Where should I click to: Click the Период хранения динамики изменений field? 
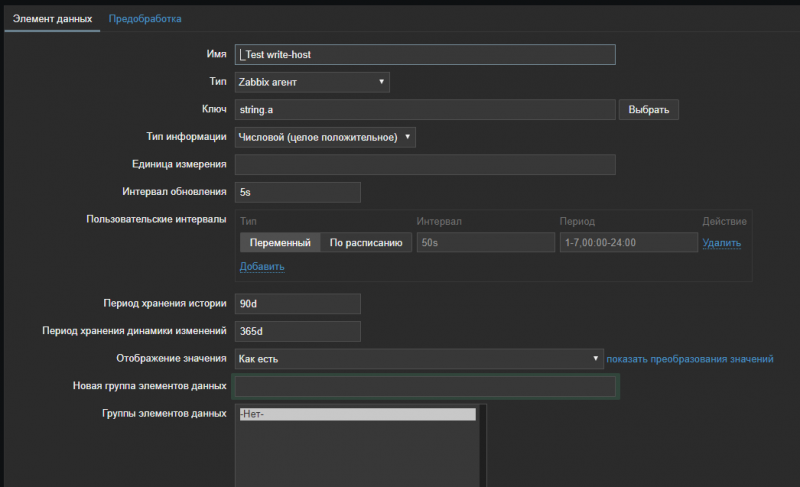(x=296, y=331)
